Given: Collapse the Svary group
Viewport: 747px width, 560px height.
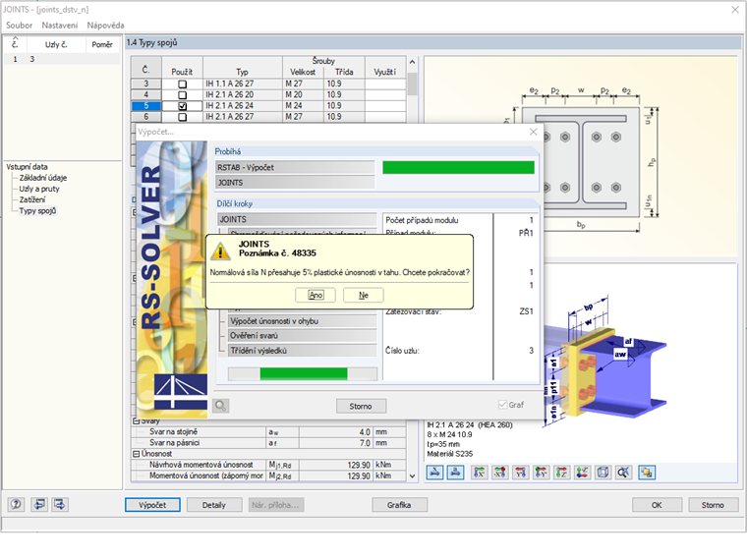Looking at the screenshot, I should tap(137, 420).
